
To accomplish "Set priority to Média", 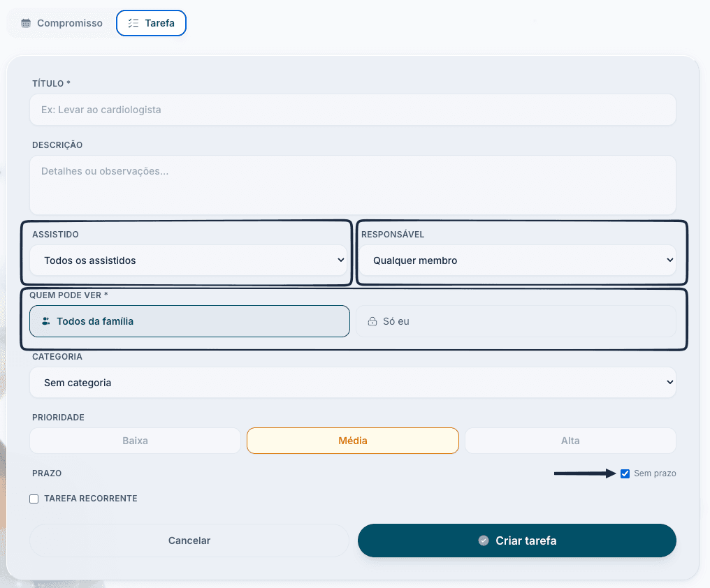I will pyautogui.click(x=353, y=441).
